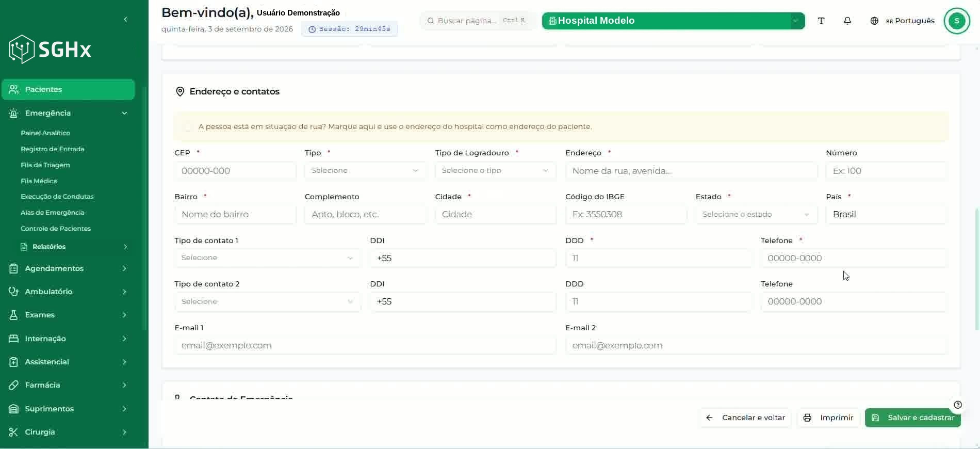The image size is (980, 449).
Task: Click the Farmácia pill icon
Action: point(14,385)
